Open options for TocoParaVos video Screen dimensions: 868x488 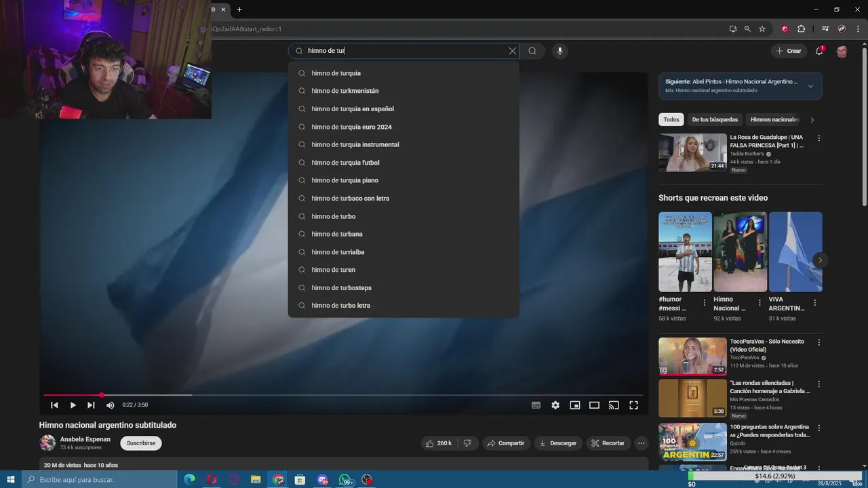(x=818, y=342)
